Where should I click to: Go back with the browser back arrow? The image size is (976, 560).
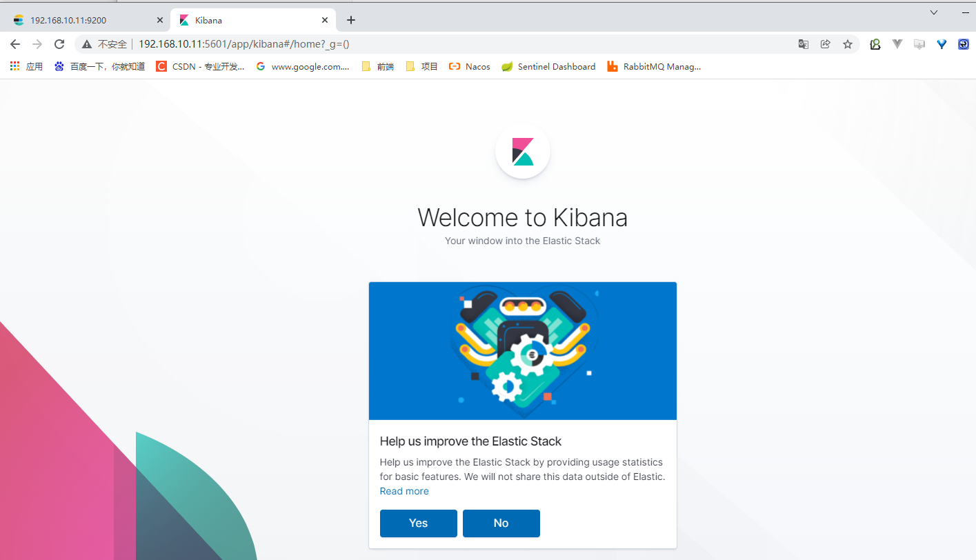coord(15,44)
